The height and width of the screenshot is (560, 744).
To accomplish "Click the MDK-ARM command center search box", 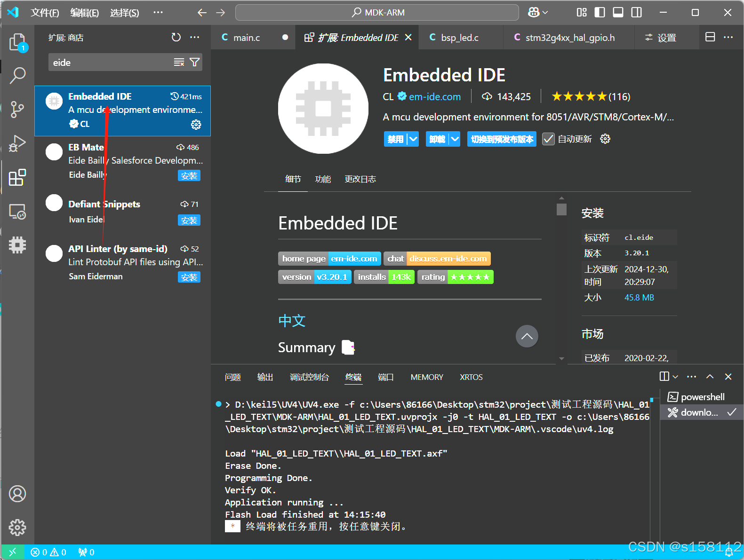I will [377, 13].
